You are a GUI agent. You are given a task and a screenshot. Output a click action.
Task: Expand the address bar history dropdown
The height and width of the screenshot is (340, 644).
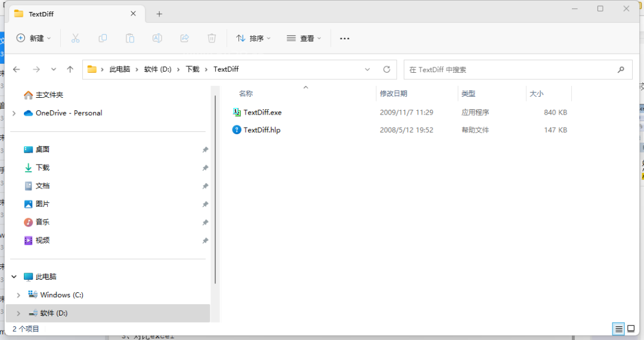pyautogui.click(x=367, y=69)
